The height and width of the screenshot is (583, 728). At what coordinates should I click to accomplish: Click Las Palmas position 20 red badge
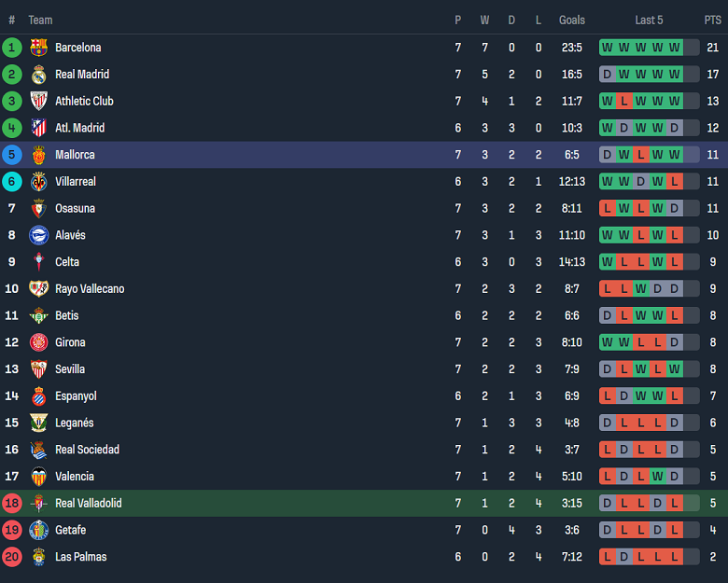point(12,557)
